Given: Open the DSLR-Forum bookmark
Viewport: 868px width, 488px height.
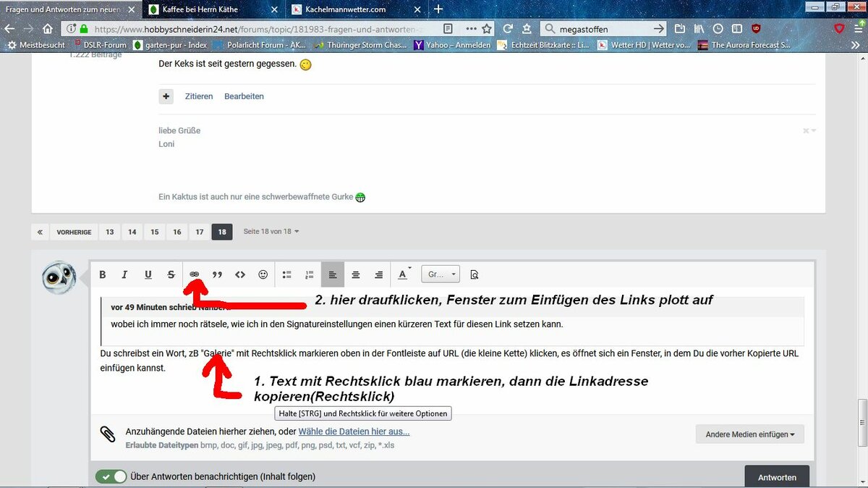Looking at the screenshot, I should (99, 45).
